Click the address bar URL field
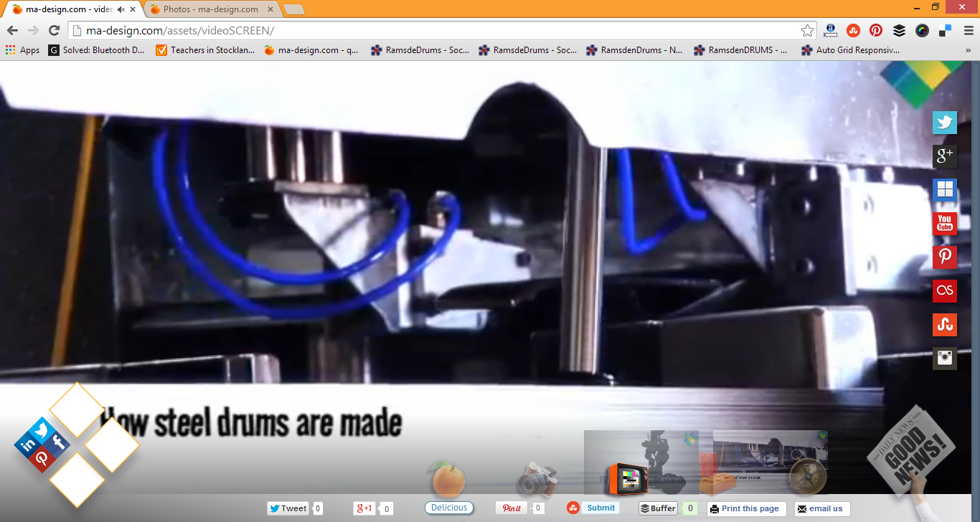This screenshot has height=522, width=980. [x=430, y=30]
